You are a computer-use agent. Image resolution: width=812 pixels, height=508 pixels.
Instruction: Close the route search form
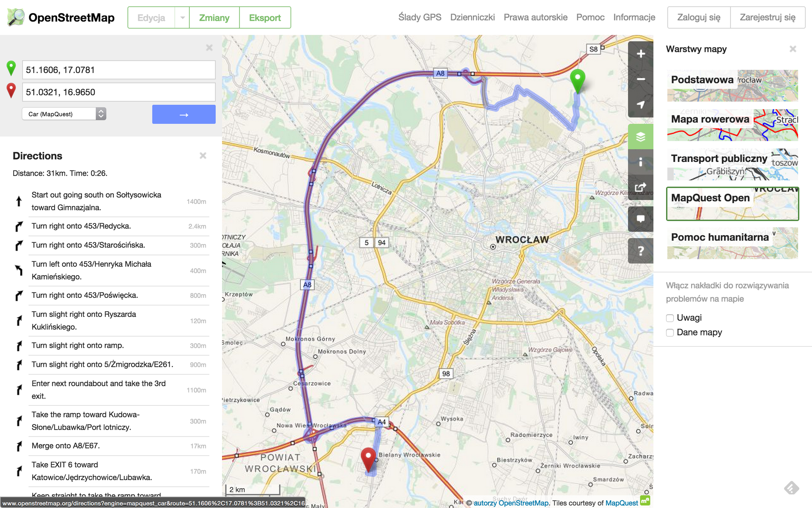pyautogui.click(x=209, y=48)
